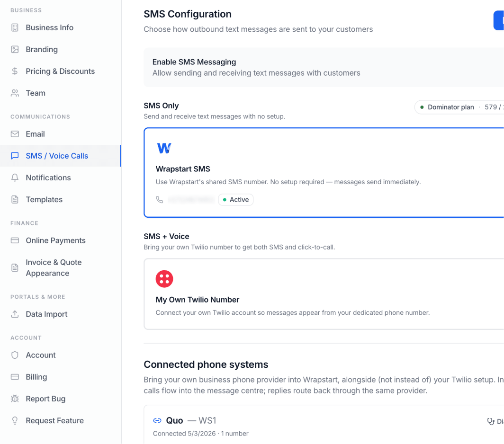This screenshot has width=504, height=444.
Task: Open Online Payments settings
Action: coord(61,240)
